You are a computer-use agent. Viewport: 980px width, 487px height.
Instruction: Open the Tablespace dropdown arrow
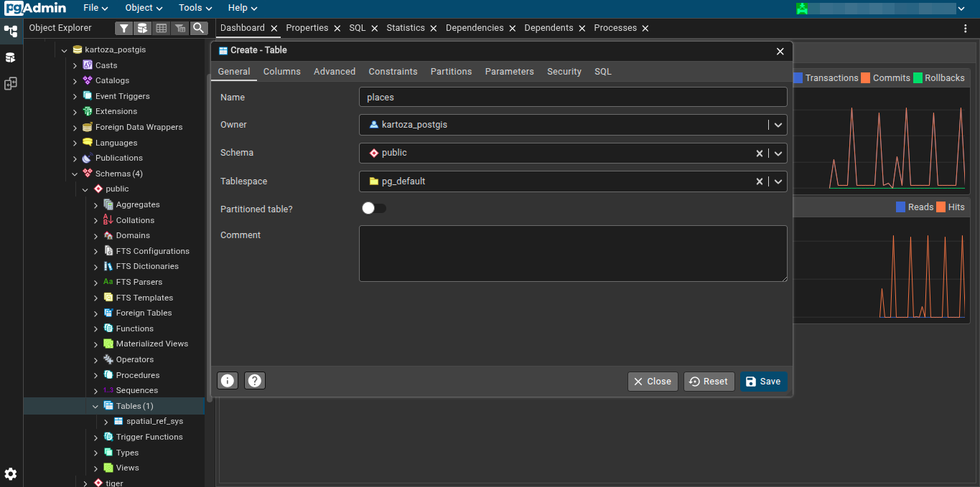point(778,181)
